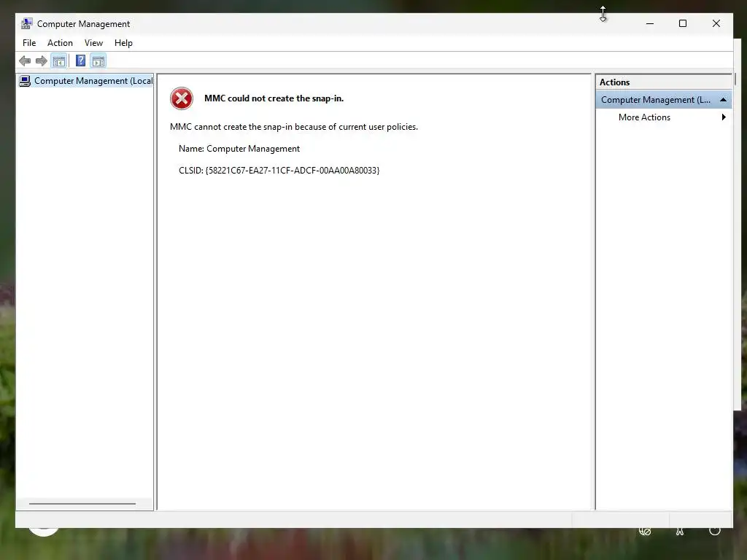Toggle Show/Hide Action Pane toolbar icon
This screenshot has width=747, height=560.
(98, 61)
